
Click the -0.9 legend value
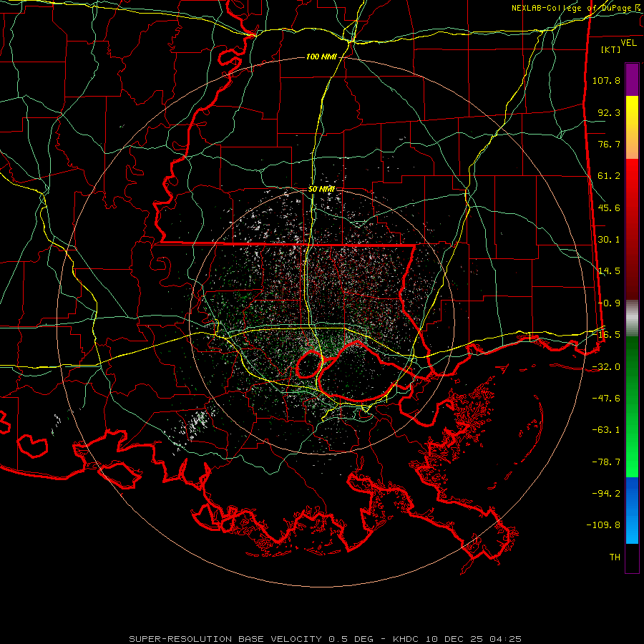point(609,303)
